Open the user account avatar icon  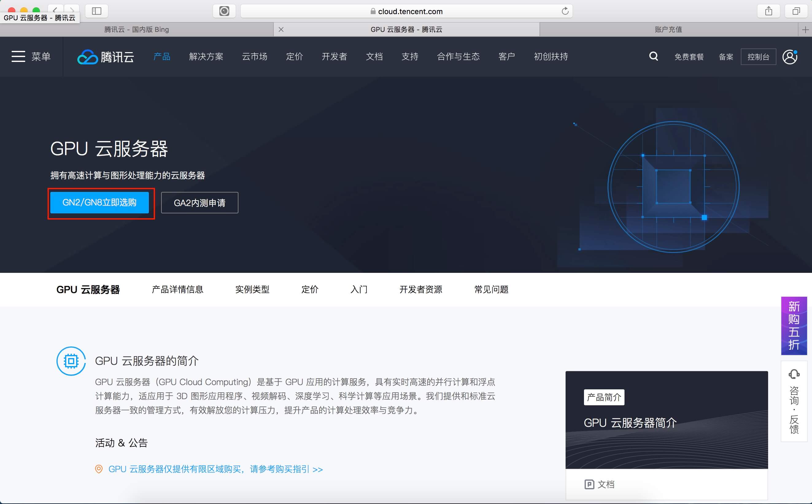click(x=790, y=57)
